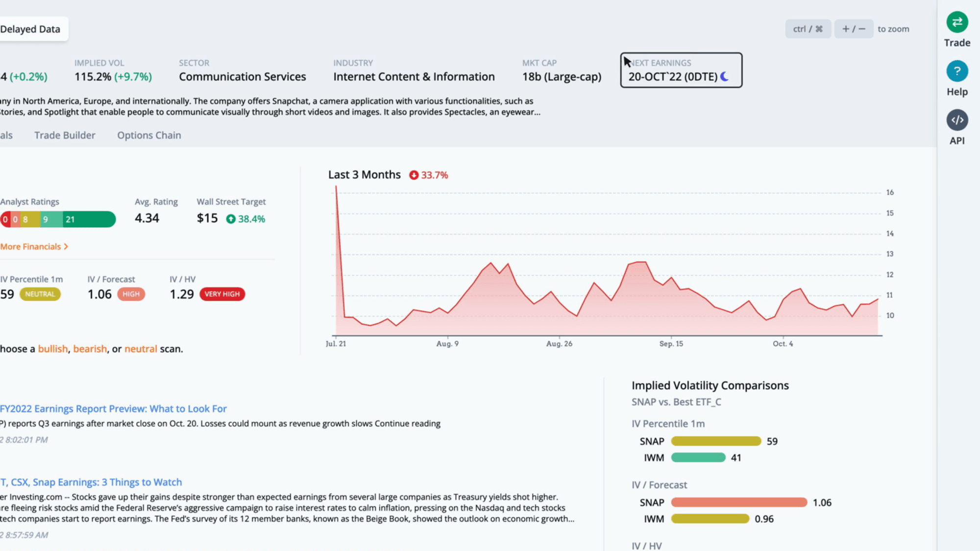Click the SNAP vs. Best ETF_C subtitle
This screenshot has width=980, height=551.
pos(676,402)
